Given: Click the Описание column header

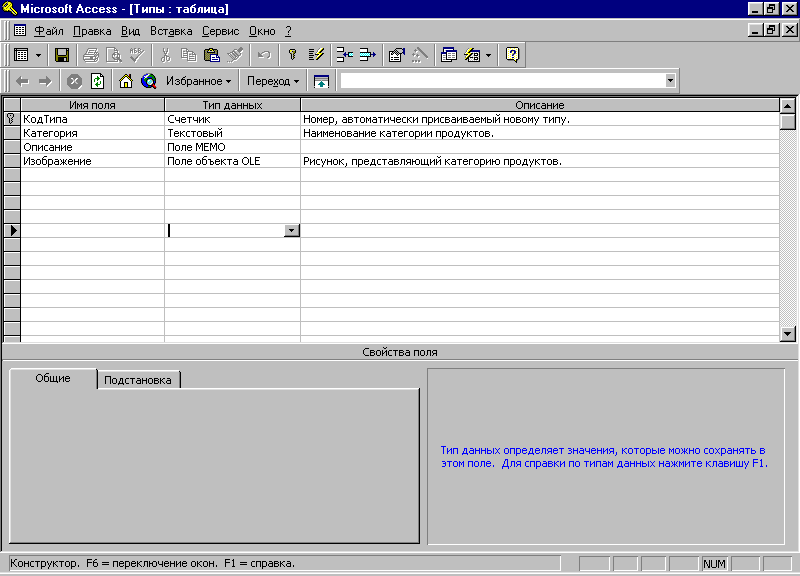Looking at the screenshot, I should (x=540, y=105).
